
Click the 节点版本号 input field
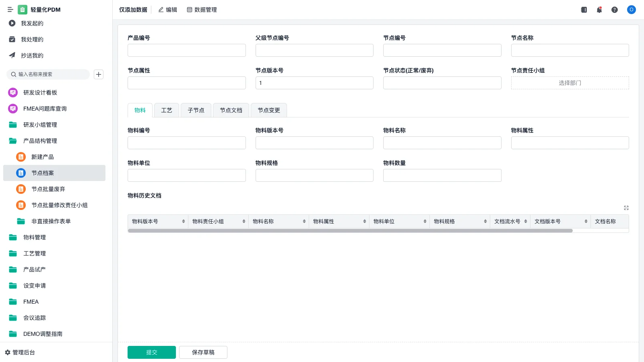coord(314,83)
